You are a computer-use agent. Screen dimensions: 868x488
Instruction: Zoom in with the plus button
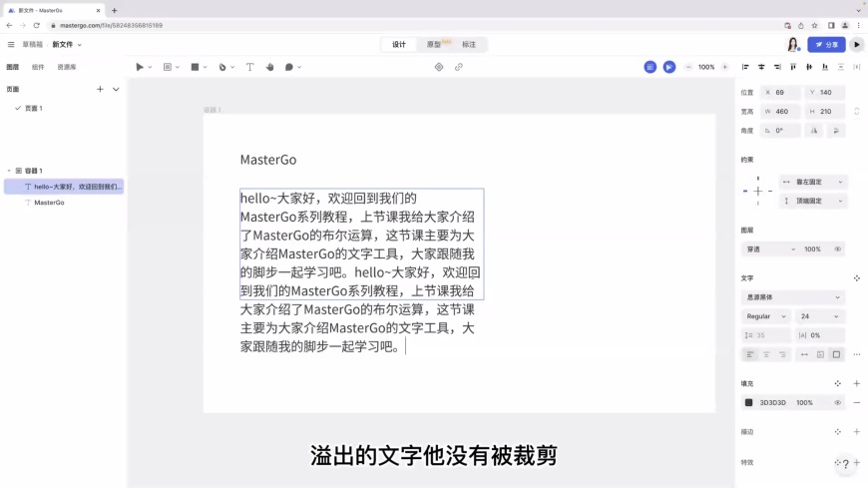[x=724, y=67]
